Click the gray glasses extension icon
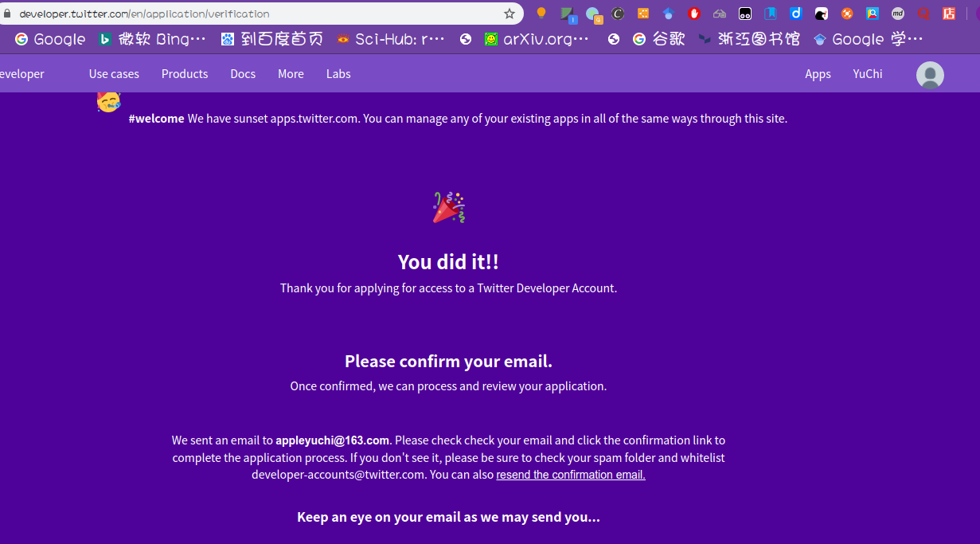The image size is (980, 544). tap(720, 14)
